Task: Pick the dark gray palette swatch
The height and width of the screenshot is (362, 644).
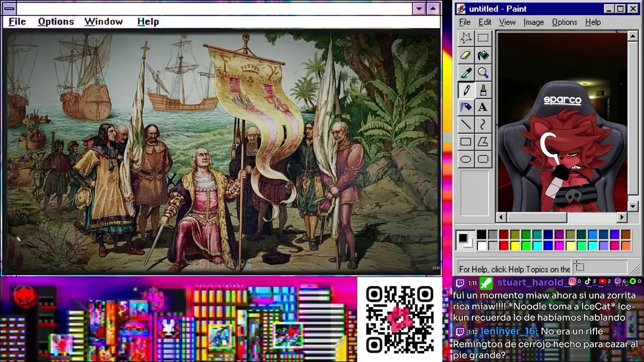Action: pos(493,235)
